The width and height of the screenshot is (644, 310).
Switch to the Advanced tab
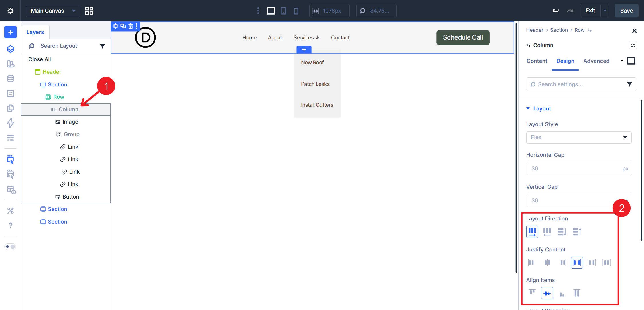pyautogui.click(x=596, y=61)
